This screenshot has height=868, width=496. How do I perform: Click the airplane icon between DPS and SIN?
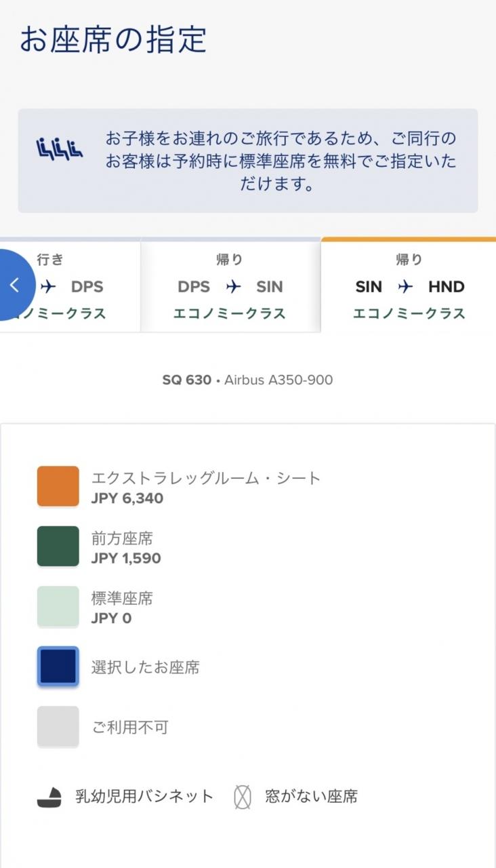click(x=233, y=287)
